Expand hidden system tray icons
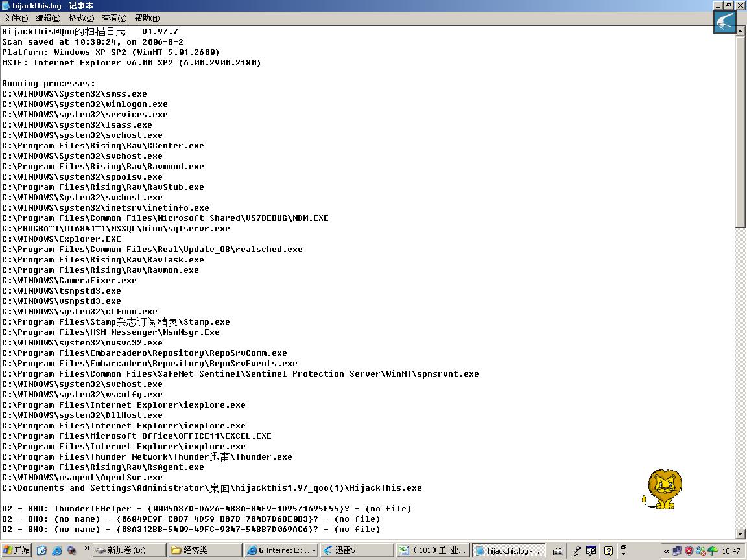This screenshot has width=747, height=560. (666, 551)
